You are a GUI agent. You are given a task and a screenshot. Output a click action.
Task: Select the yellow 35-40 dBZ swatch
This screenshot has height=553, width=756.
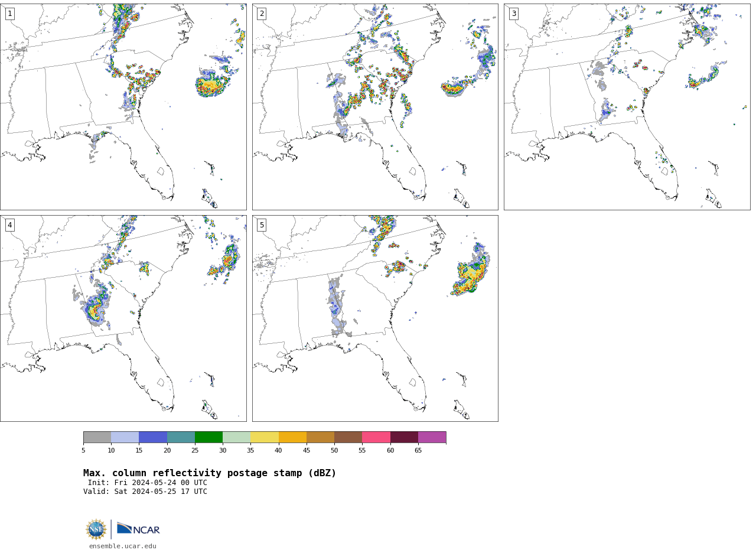pos(265,437)
